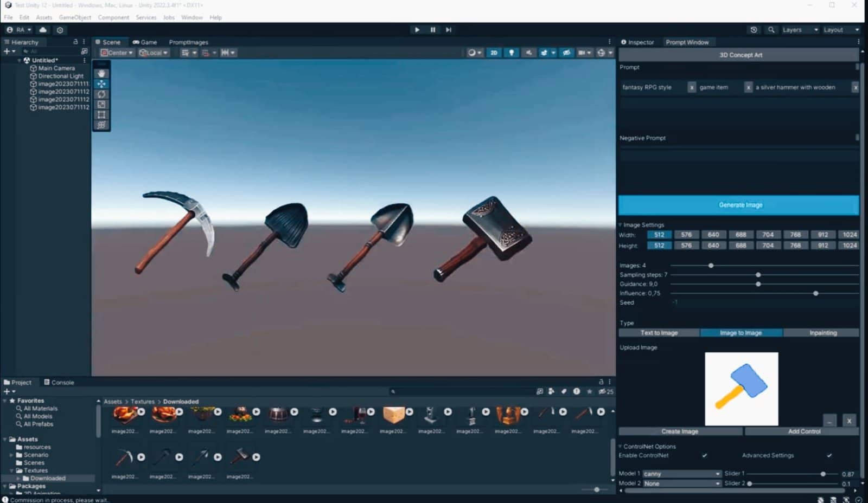Click the Generate Image button

[740, 205]
